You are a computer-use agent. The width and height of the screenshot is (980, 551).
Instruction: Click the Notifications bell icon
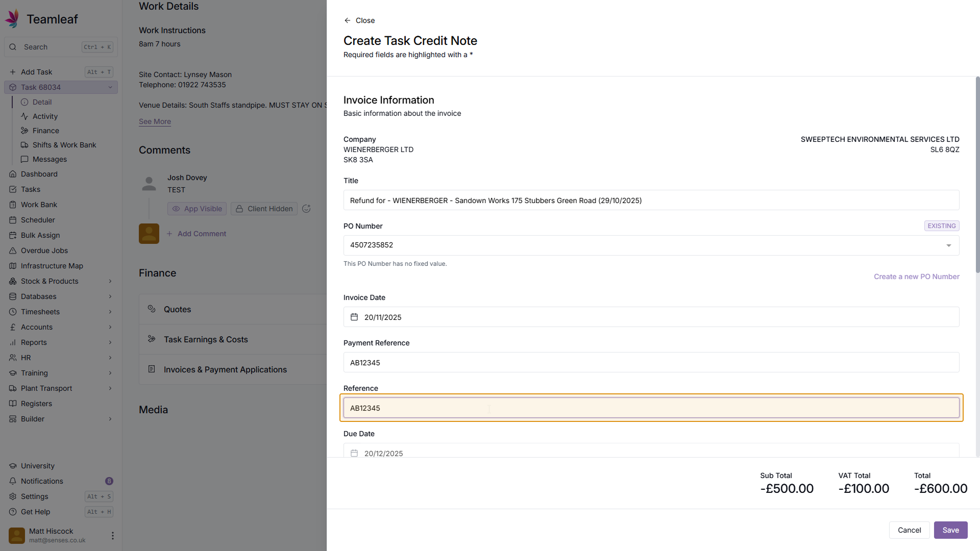pos(13,481)
